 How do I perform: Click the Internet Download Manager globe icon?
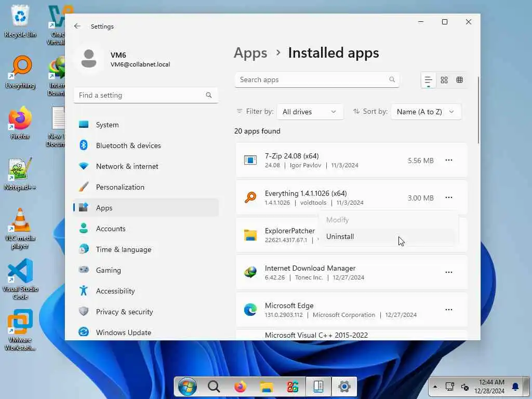pyautogui.click(x=250, y=272)
